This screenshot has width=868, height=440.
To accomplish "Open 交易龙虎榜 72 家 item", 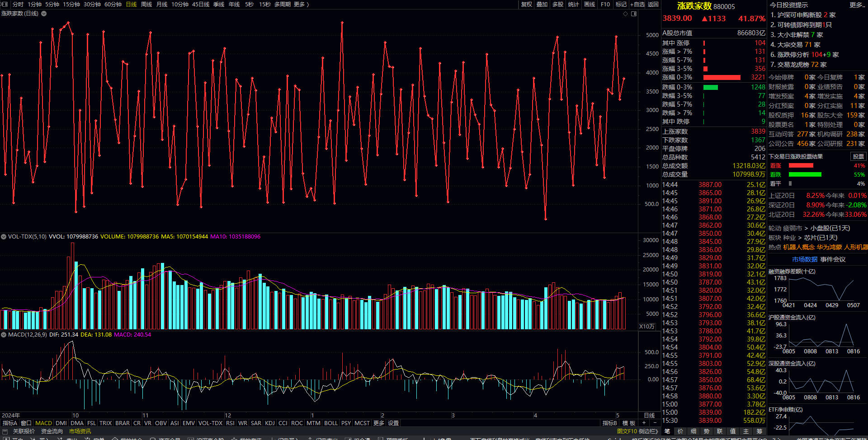I will pyautogui.click(x=798, y=65).
